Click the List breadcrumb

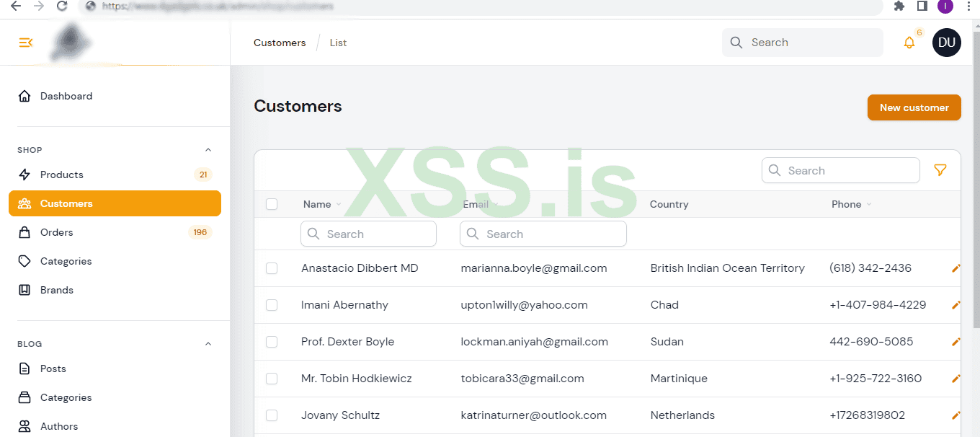click(338, 43)
